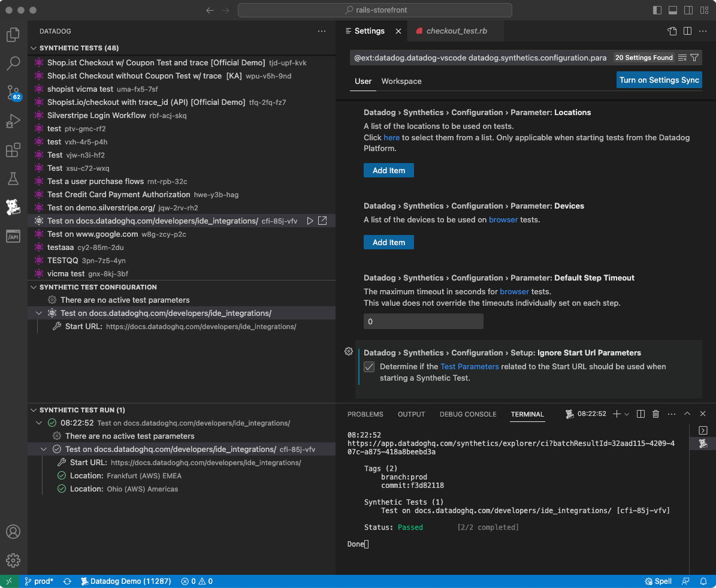Open the Datadog dog icon view

[x=13, y=207]
